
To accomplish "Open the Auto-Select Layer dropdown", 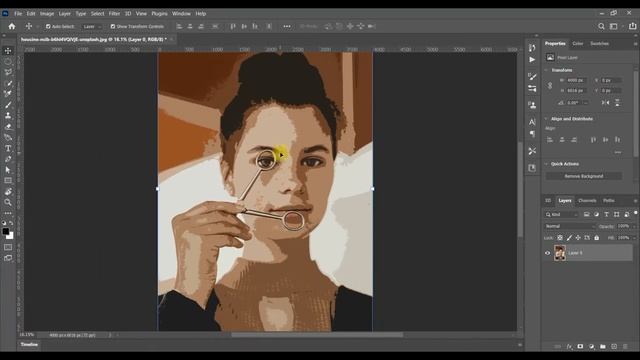I will [x=91, y=27].
